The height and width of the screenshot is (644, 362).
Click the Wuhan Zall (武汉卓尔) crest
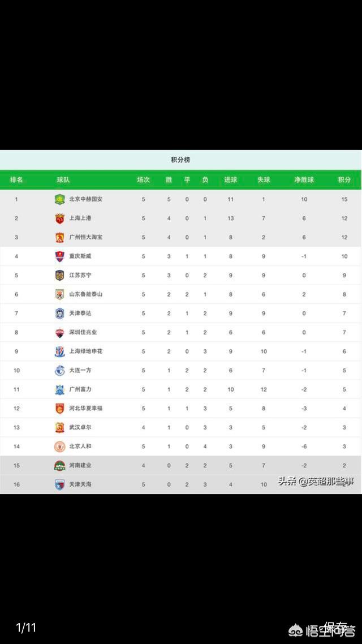[60, 428]
